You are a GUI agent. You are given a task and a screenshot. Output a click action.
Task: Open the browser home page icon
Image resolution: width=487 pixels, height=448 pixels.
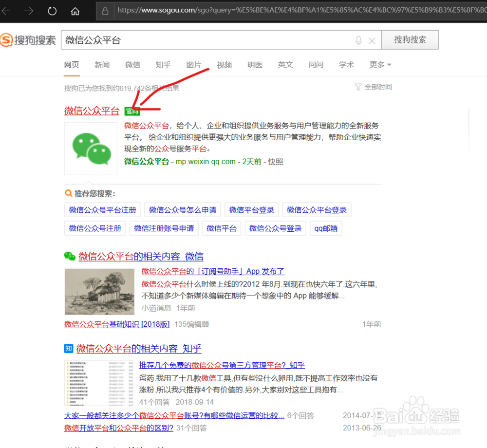tap(75, 12)
